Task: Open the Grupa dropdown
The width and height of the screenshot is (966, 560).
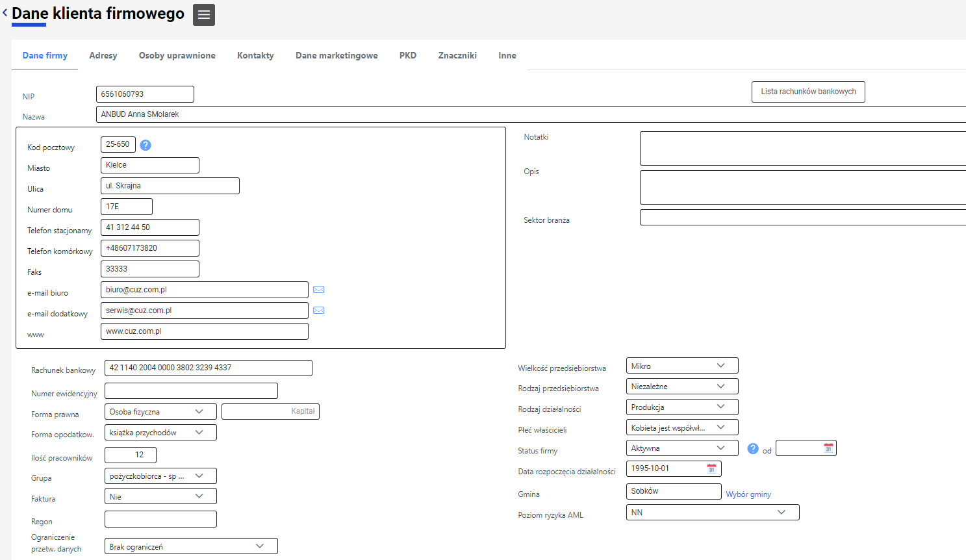Action: point(160,476)
